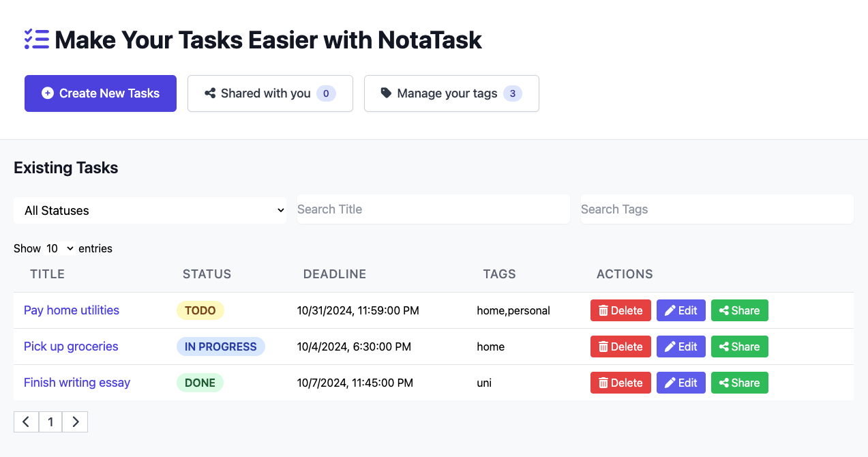Image resolution: width=868 pixels, height=457 pixels.
Task: Click the trash icon for Pay home utilities
Action: (603, 310)
